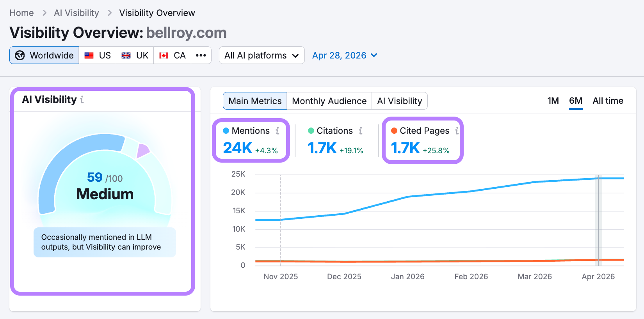Screen dimensions: 644x319
Task: Click the US flag icon
Action: coord(89,55)
